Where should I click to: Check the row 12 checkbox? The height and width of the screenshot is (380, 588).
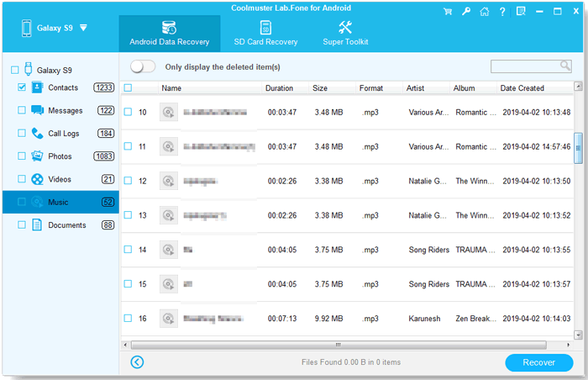click(128, 181)
